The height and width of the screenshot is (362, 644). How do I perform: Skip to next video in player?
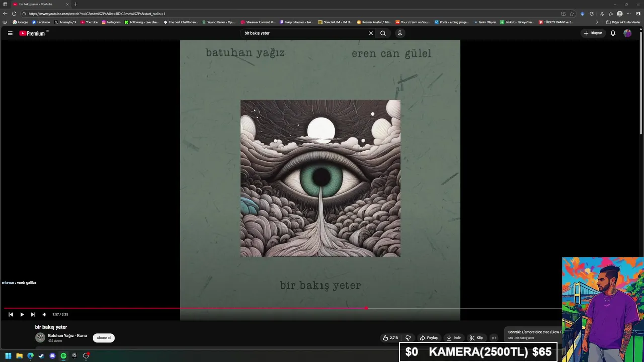point(33,314)
